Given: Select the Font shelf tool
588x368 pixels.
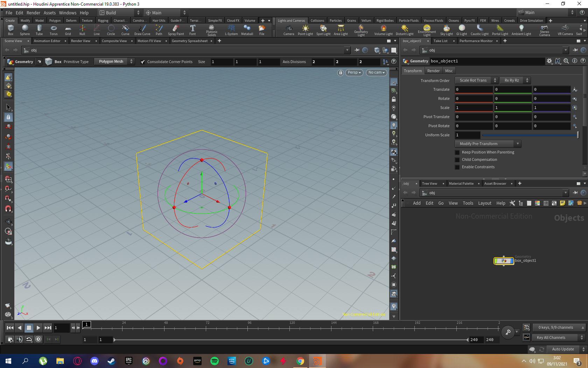Looking at the screenshot, I should click(192, 30).
